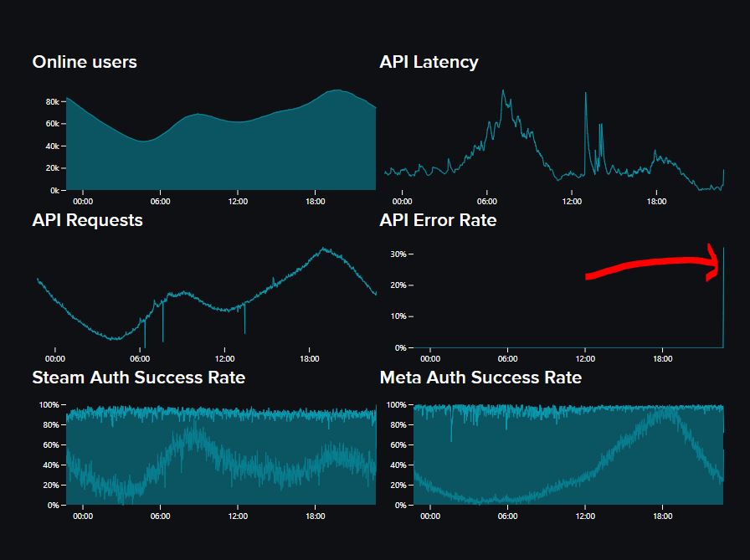750x560 pixels.
Task: Select 10% label on API Error Rate axis
Action: (x=398, y=316)
